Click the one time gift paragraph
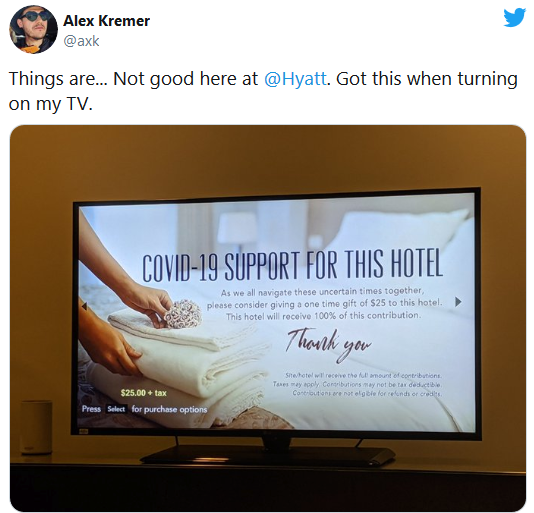This screenshot has height=513, width=534. (324, 304)
